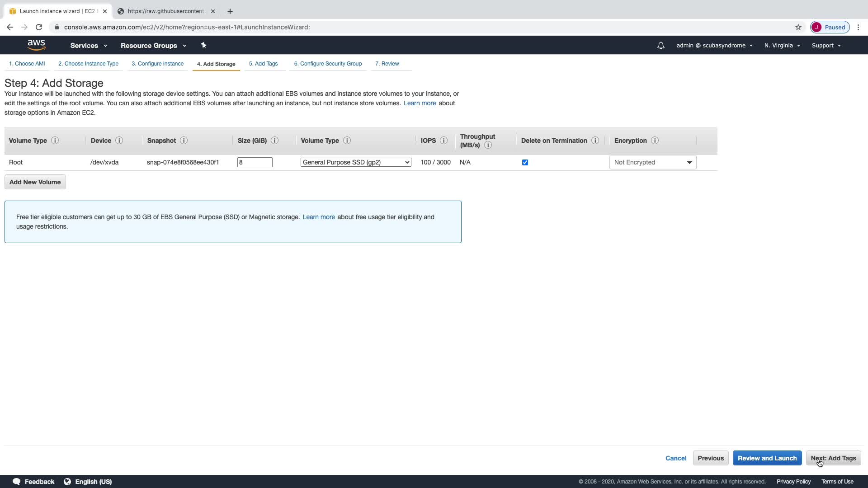Viewport: 868px width, 488px height.
Task: Open the General Purpose SSD volume type dropdown
Action: 356,162
